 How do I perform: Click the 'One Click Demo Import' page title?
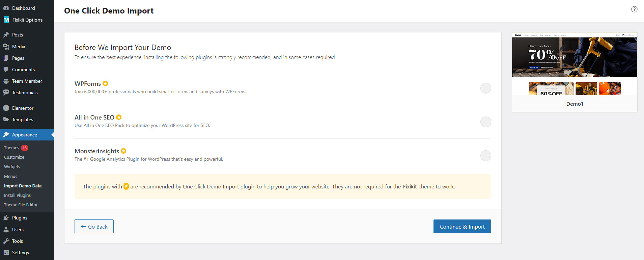point(109,11)
